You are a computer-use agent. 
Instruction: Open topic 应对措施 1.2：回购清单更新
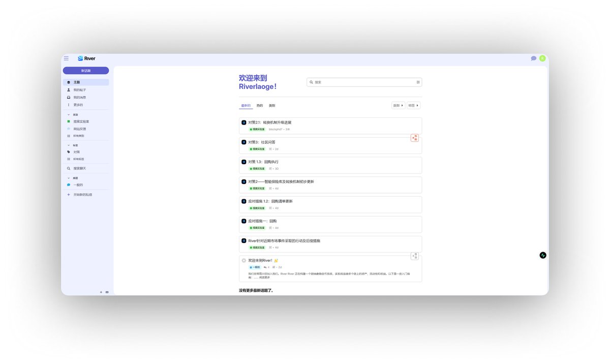pos(270,201)
